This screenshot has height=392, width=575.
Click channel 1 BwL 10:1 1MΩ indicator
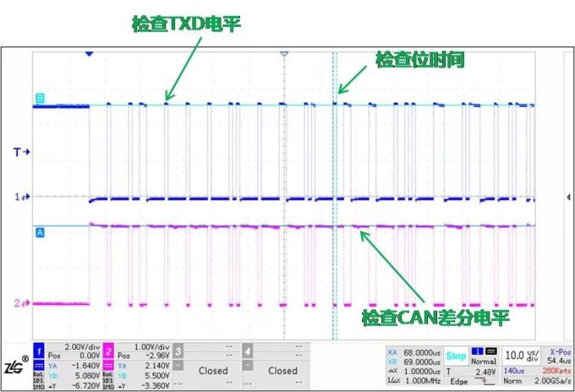click(38, 381)
